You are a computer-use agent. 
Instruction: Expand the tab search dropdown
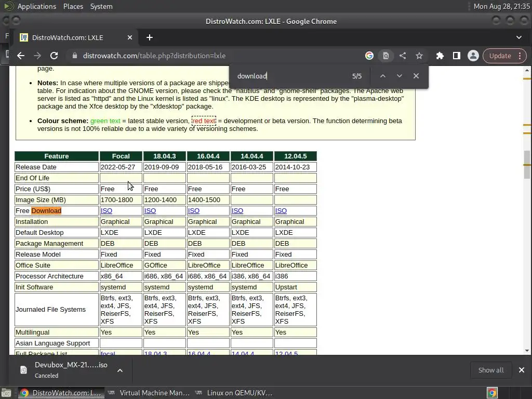point(519,37)
